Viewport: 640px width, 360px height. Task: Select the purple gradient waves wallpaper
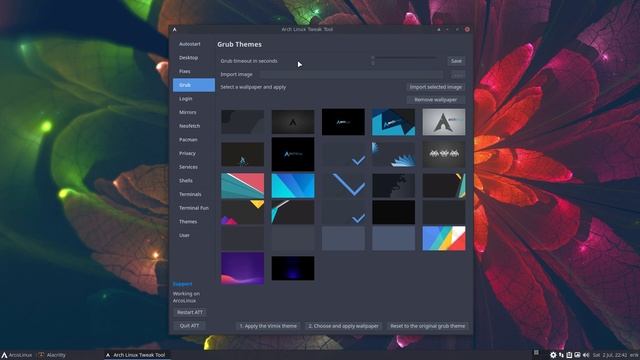[242, 268]
